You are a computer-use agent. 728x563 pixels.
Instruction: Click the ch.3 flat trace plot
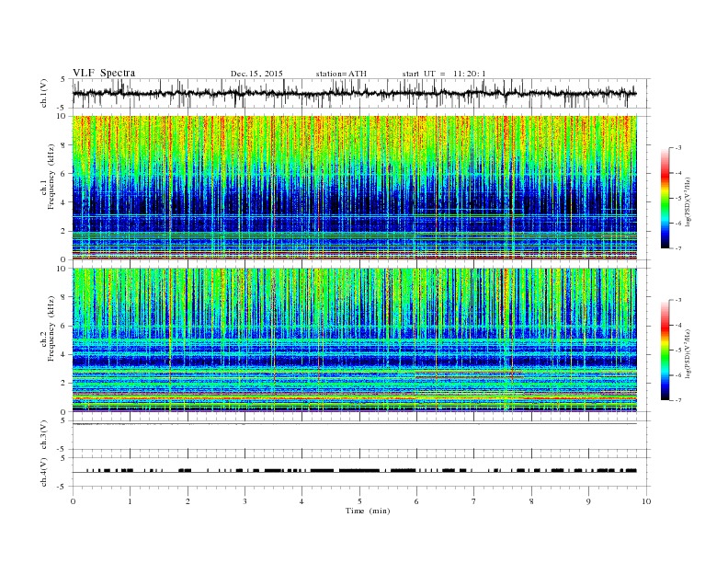(x=361, y=435)
